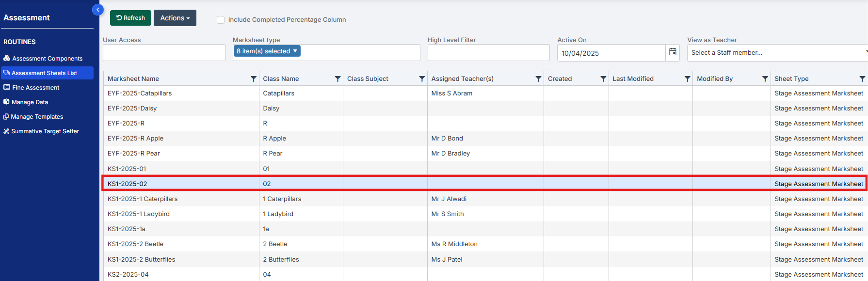This screenshot has width=868, height=281.
Task: Click filter icon on Created column
Action: [x=603, y=79]
